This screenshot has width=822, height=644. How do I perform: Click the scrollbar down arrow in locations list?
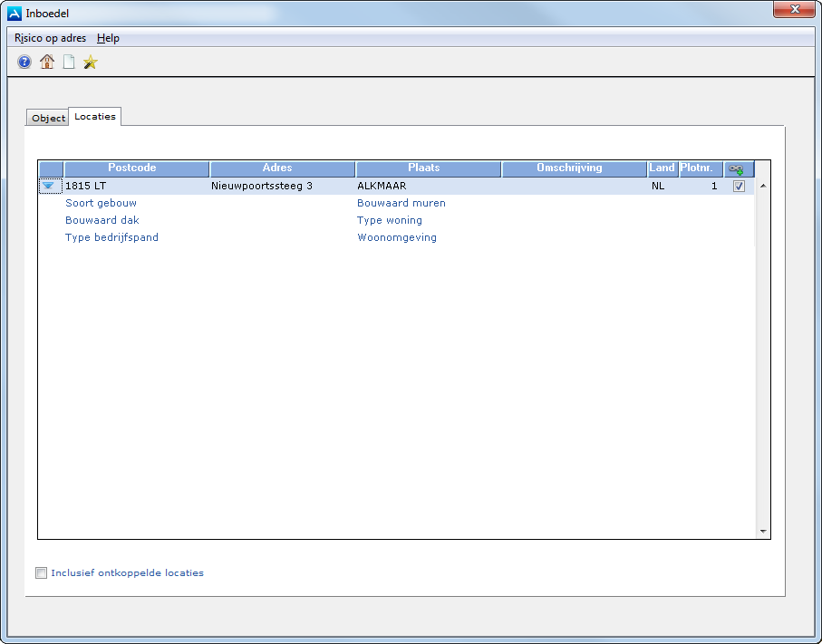[762, 532]
